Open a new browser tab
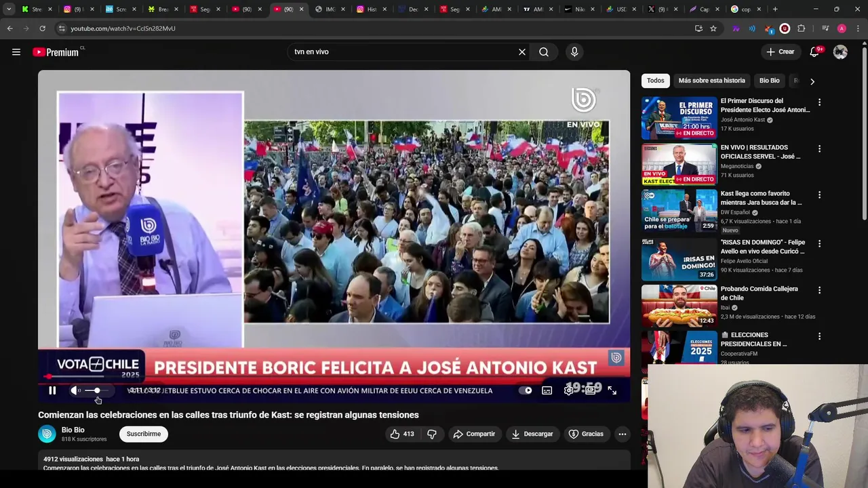The width and height of the screenshot is (868, 488). click(775, 9)
